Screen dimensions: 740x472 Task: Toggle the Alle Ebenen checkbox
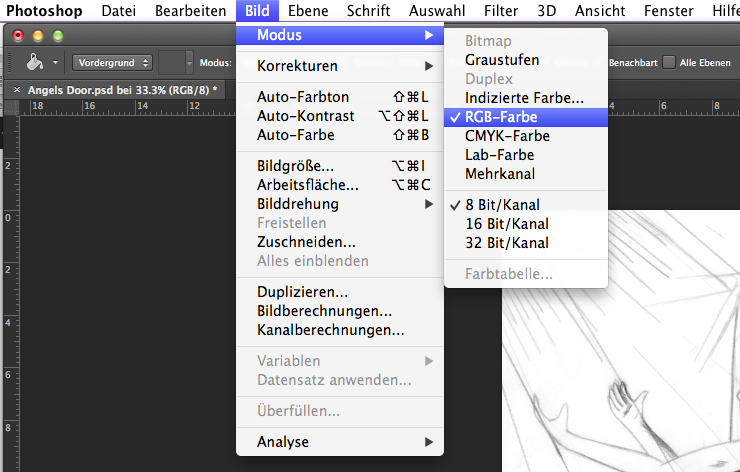(669, 62)
